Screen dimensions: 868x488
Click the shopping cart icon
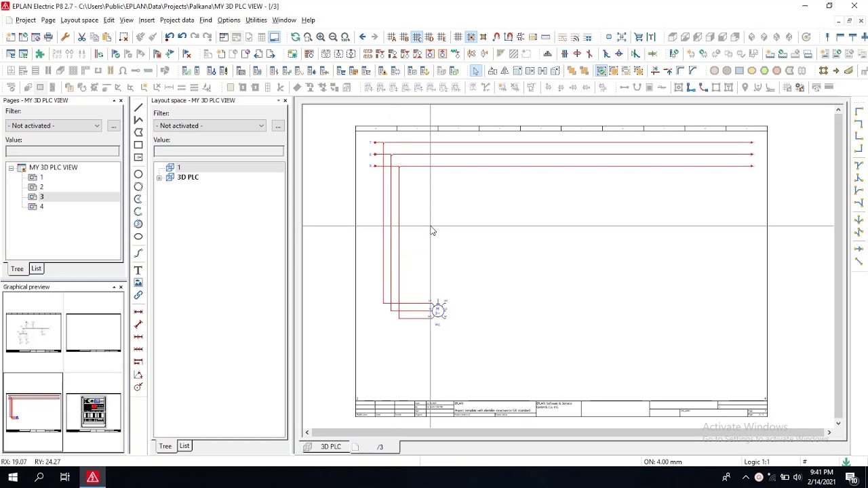tap(638, 37)
